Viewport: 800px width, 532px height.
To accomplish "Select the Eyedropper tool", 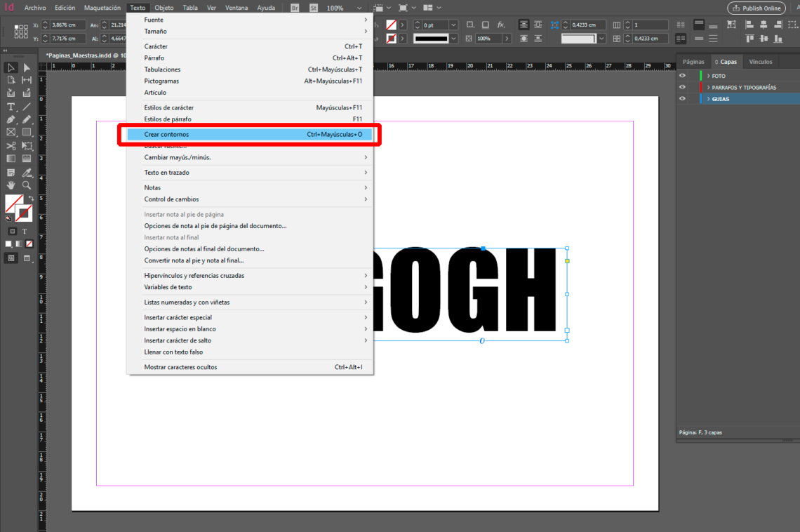I will pyautogui.click(x=27, y=173).
